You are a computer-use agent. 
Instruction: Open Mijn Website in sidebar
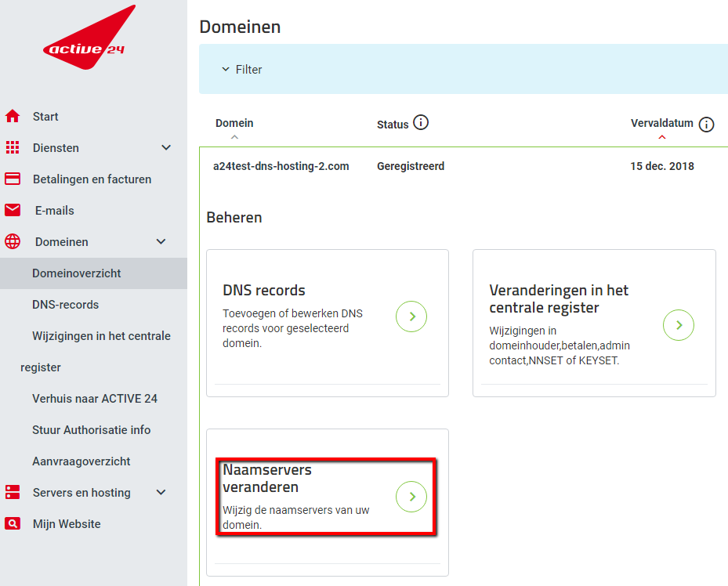[x=67, y=524]
